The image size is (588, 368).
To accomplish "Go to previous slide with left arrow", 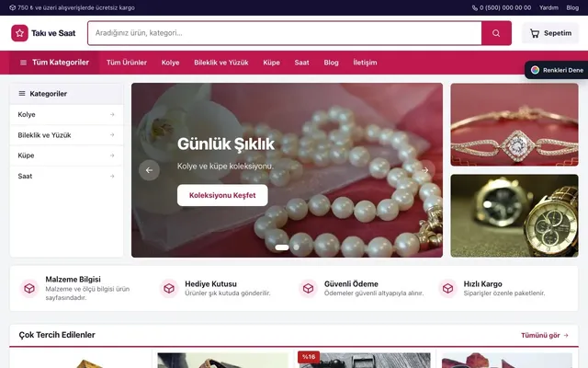I will tap(149, 170).
